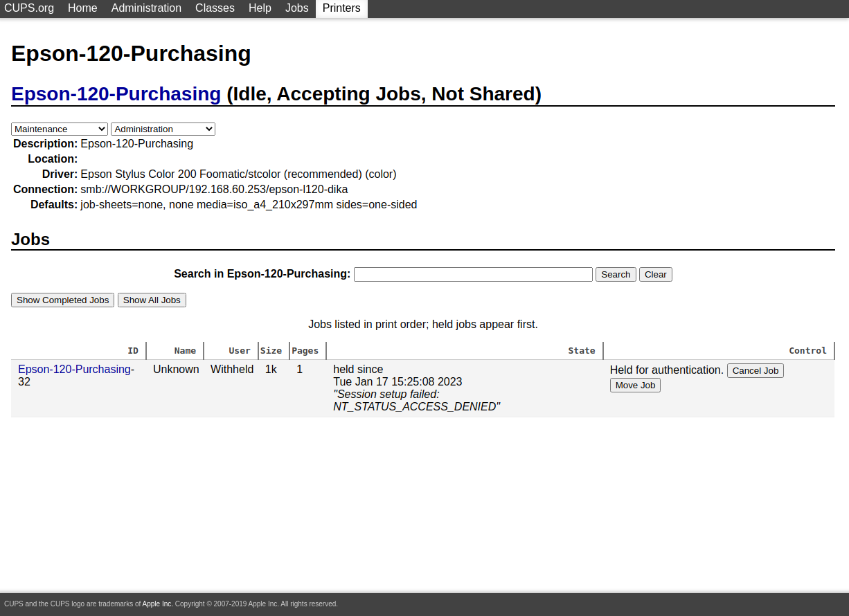Expand the Administration dropdown below heading
The image size is (849, 616).
pos(163,129)
